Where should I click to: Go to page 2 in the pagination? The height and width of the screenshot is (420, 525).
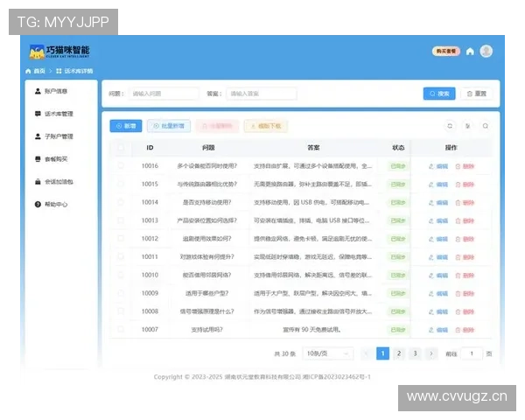coord(399,353)
